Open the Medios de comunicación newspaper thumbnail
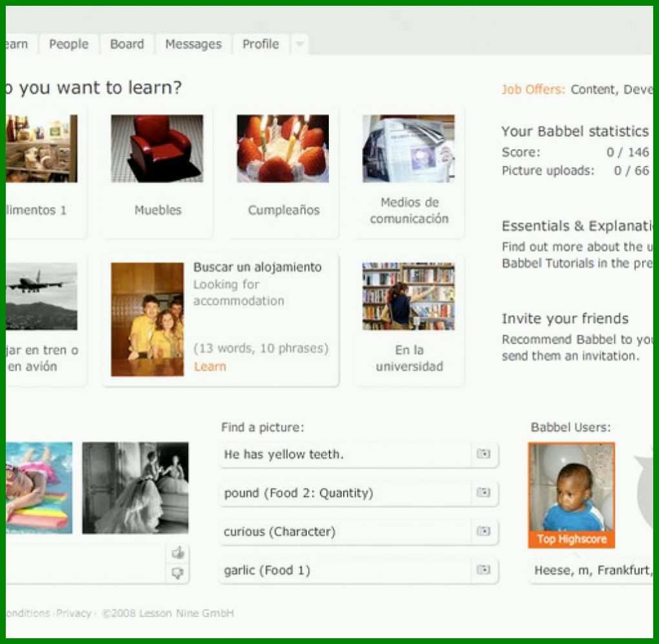The image size is (659, 644). (x=408, y=149)
